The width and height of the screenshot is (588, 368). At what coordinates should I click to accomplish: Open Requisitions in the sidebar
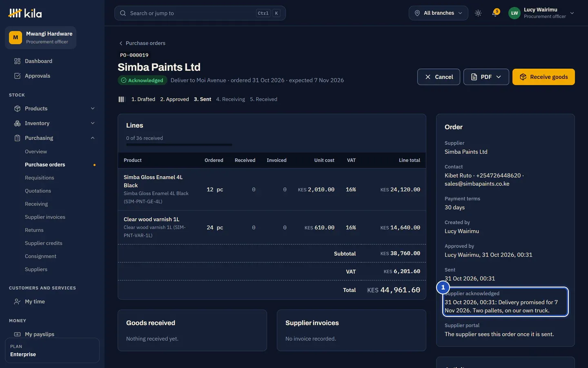pos(40,178)
